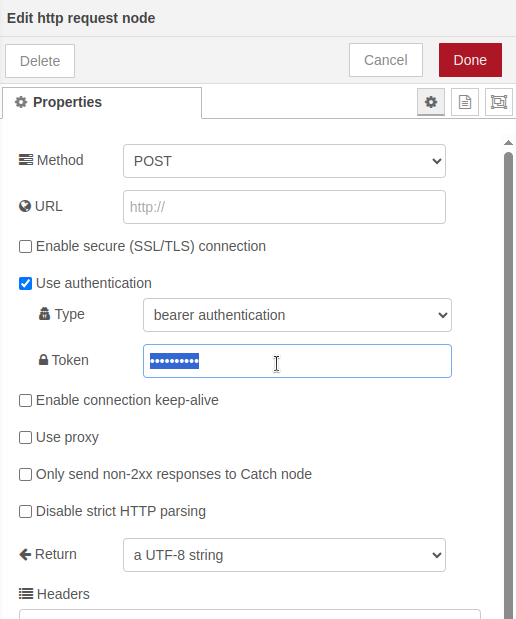Open the Return dropdown showing a UTF-8 string
516x619 pixels.
tap(284, 555)
